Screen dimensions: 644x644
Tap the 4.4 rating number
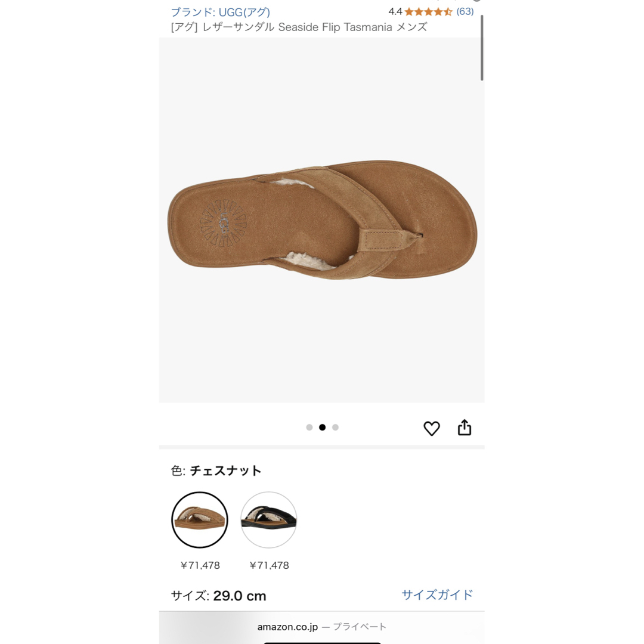[x=395, y=11]
